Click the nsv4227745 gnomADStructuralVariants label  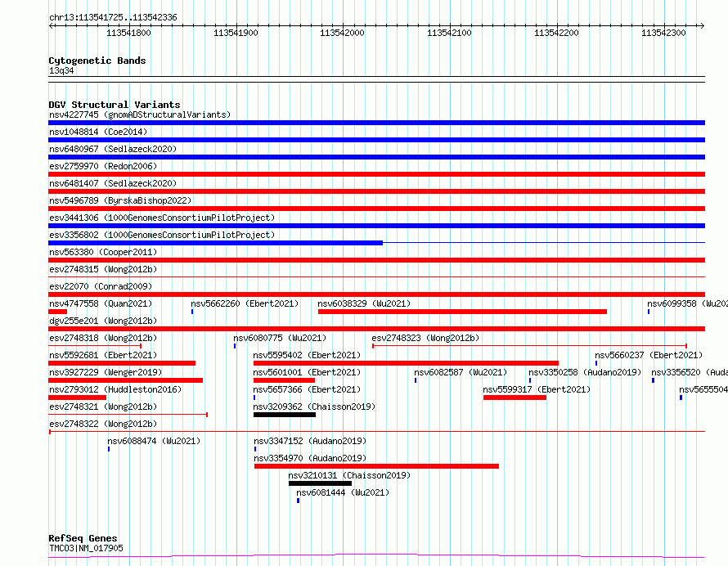(x=140, y=115)
